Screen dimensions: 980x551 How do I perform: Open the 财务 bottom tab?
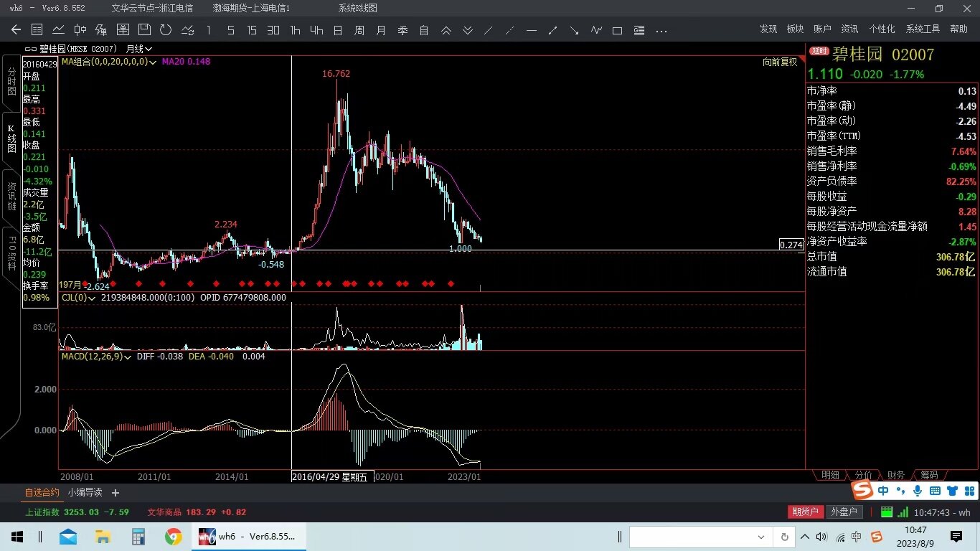point(896,475)
